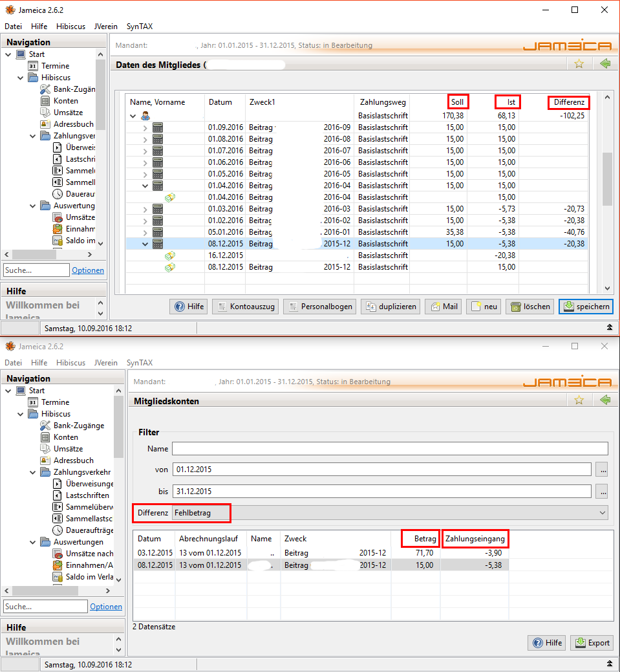
Task: Click the Hilfe button next to Export
Action: (x=547, y=643)
